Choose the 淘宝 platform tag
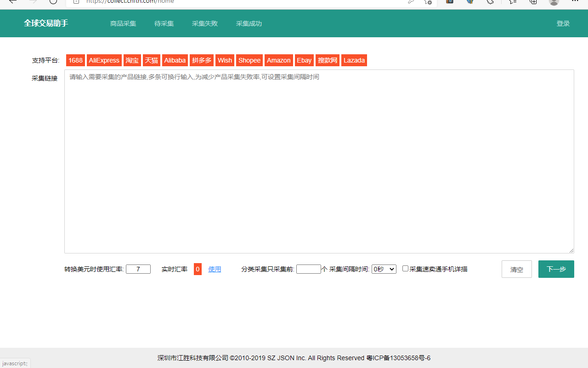Screen dimensions: 588x368 click(x=132, y=60)
